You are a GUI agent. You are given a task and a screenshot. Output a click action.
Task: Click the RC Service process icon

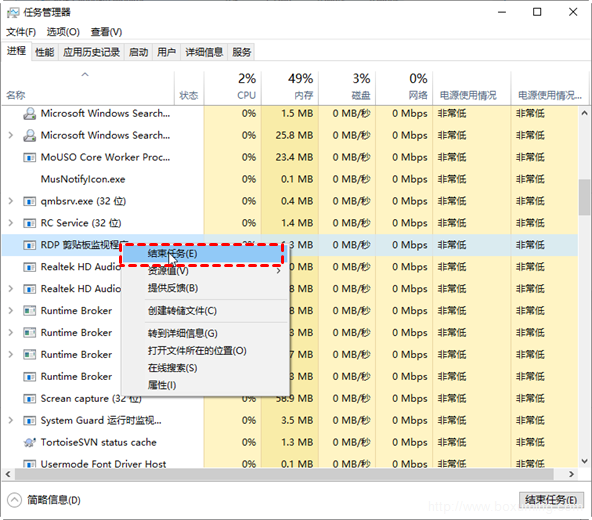click(29, 223)
